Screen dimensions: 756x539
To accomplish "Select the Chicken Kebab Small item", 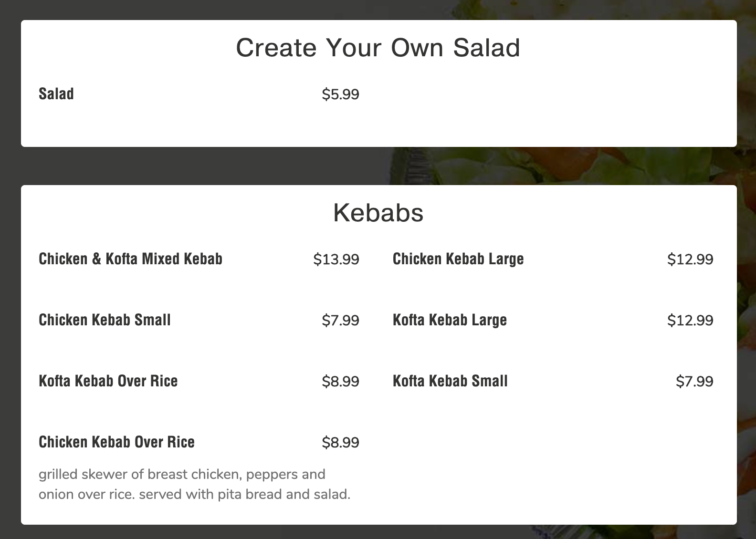I will click(105, 320).
